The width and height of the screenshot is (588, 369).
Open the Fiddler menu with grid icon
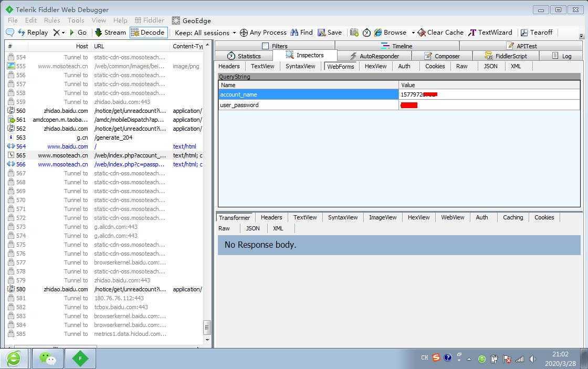[x=149, y=20]
